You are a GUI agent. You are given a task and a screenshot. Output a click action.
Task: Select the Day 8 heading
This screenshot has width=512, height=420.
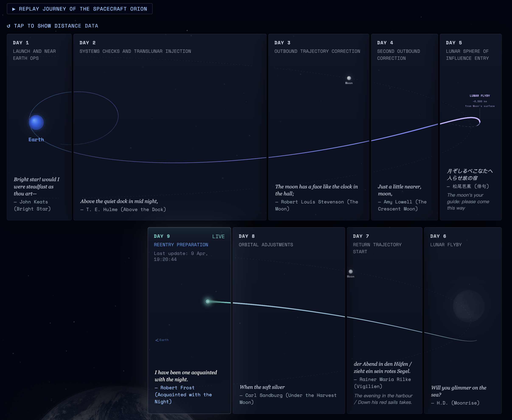[x=247, y=236]
